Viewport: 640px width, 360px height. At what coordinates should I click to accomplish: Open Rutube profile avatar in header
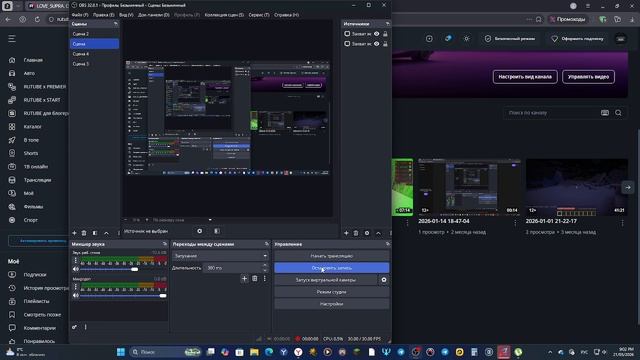pyautogui.click(x=620, y=39)
